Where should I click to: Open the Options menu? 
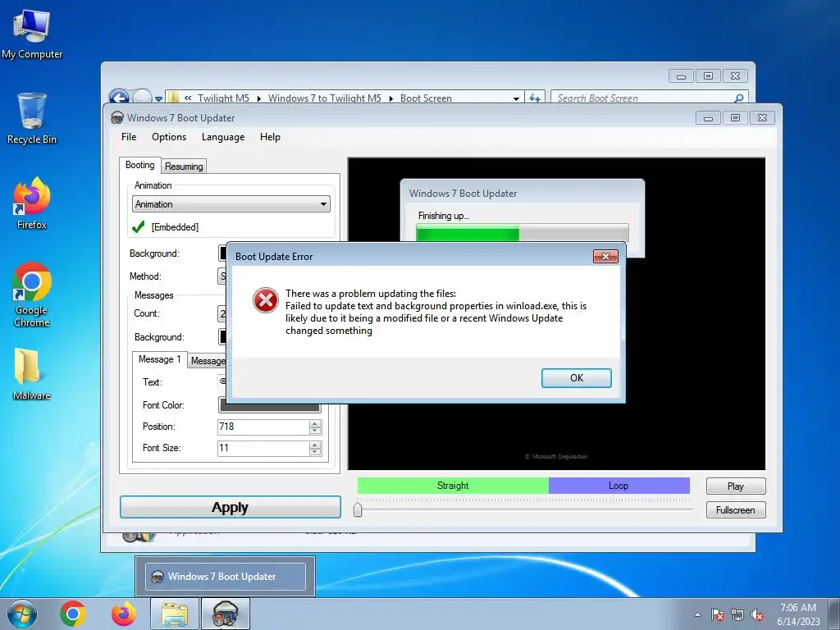(169, 137)
